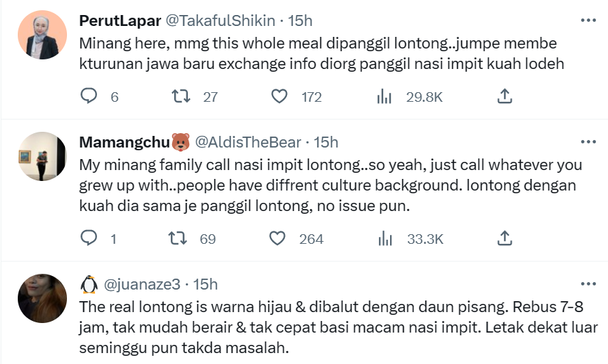Visit the @AldisTheBear profile handle

tap(248, 142)
